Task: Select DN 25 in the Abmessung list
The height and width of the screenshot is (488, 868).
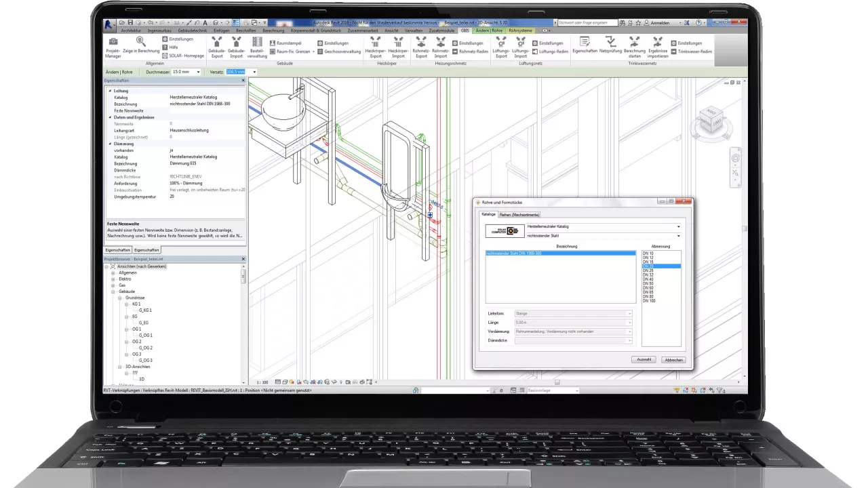Action: coord(648,270)
